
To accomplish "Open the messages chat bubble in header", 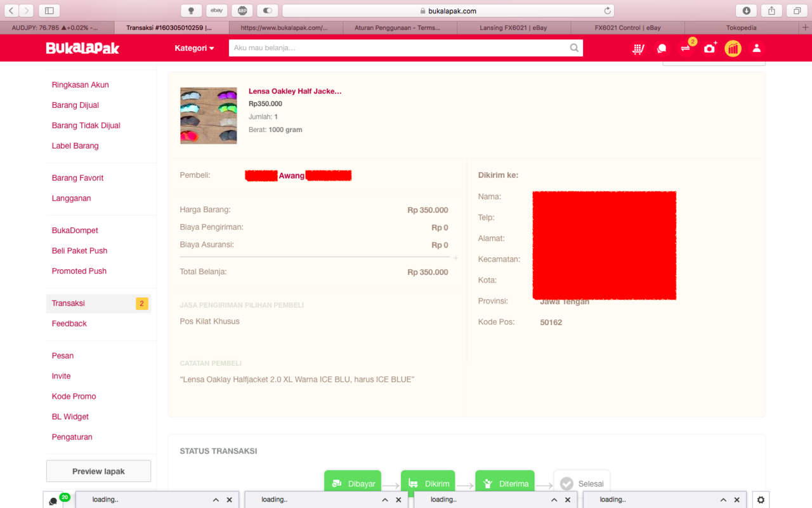I will (x=662, y=48).
